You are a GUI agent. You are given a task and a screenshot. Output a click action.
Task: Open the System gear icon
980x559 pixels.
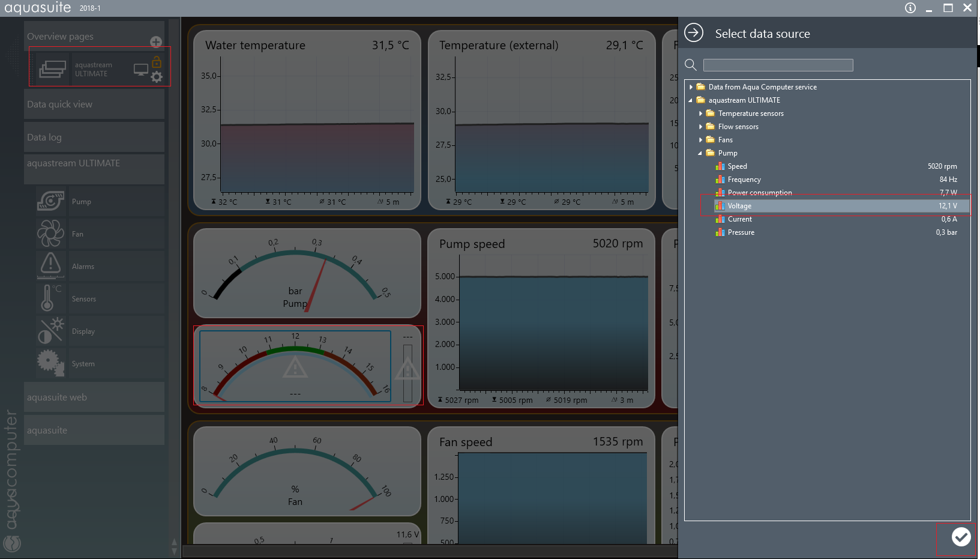(x=51, y=363)
